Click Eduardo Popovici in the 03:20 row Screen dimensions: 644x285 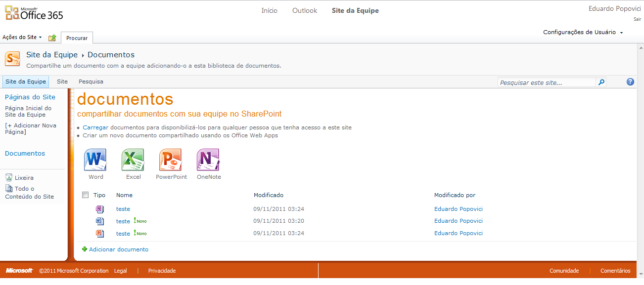pos(459,221)
